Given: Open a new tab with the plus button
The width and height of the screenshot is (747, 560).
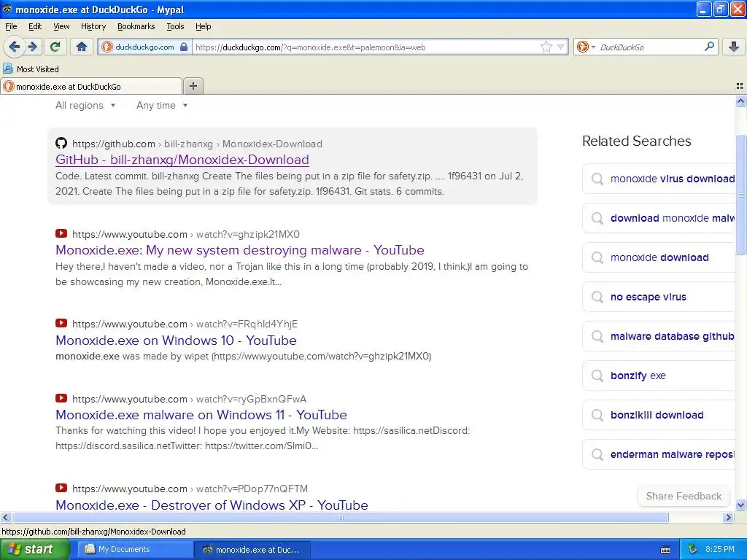Looking at the screenshot, I should pyautogui.click(x=193, y=86).
